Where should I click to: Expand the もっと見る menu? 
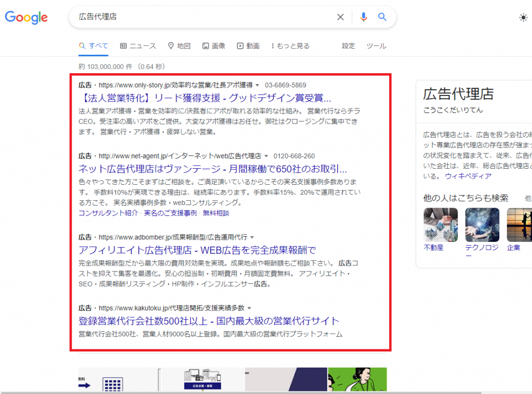coord(290,46)
